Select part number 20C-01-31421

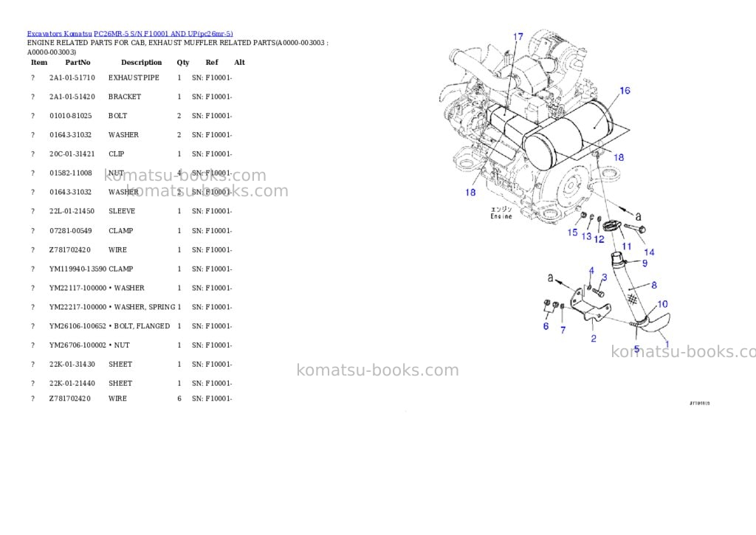(72, 153)
